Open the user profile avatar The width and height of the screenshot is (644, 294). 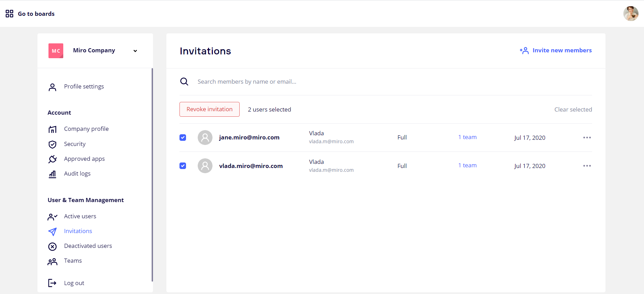tap(631, 14)
